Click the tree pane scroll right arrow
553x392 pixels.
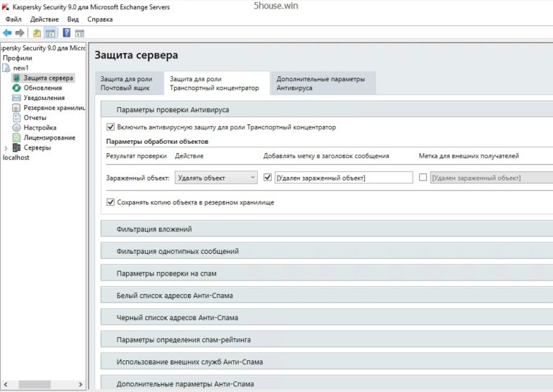[81, 384]
